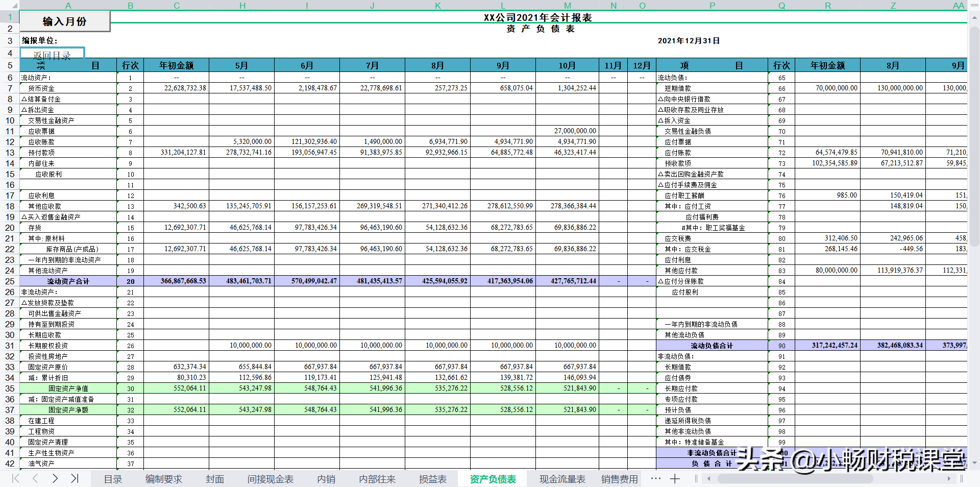Select cell value 331,204,127.81

coord(177,153)
